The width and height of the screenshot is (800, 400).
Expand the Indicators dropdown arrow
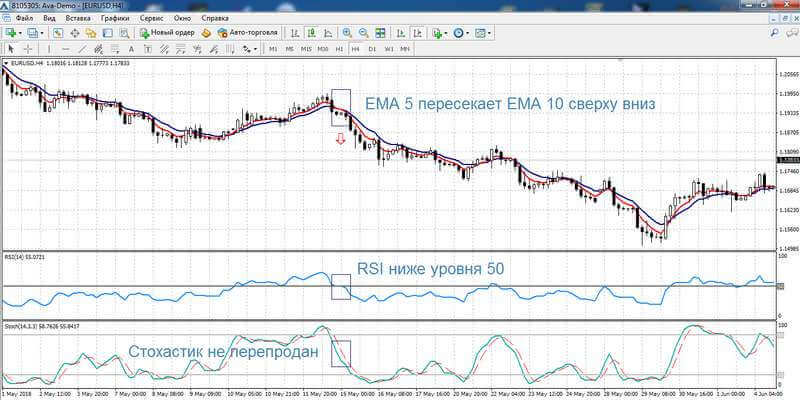(x=446, y=33)
